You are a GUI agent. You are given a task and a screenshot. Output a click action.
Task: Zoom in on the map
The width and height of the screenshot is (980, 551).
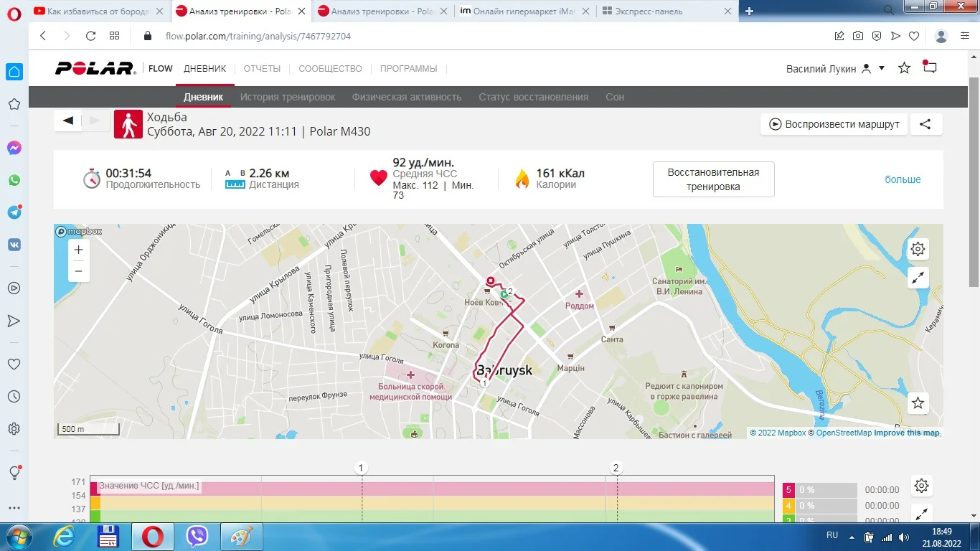pyautogui.click(x=79, y=250)
